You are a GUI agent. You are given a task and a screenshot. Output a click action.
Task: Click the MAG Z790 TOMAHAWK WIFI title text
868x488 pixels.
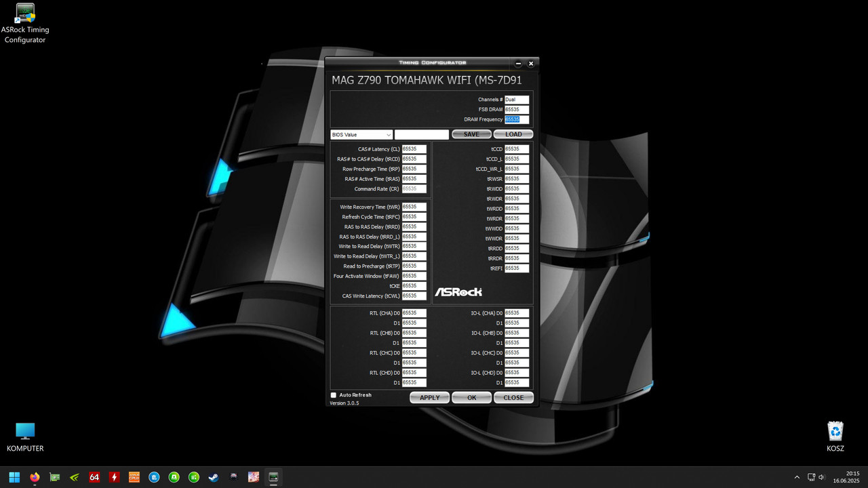(x=427, y=80)
